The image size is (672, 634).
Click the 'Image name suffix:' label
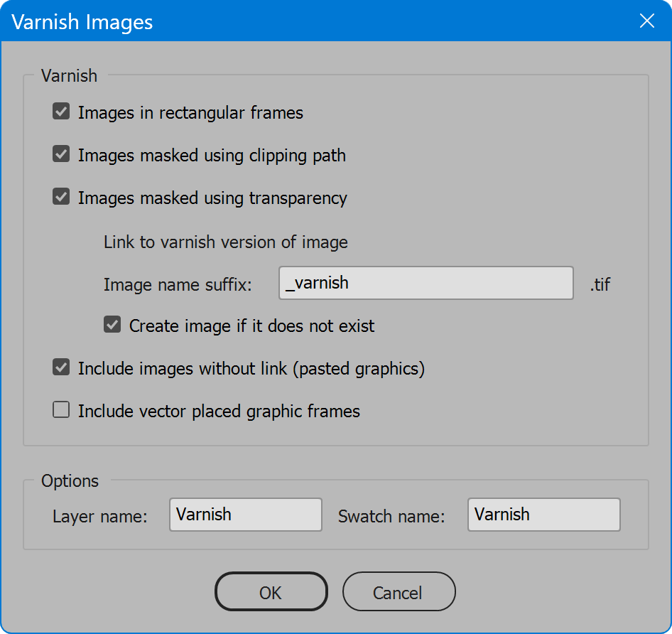coord(178,285)
